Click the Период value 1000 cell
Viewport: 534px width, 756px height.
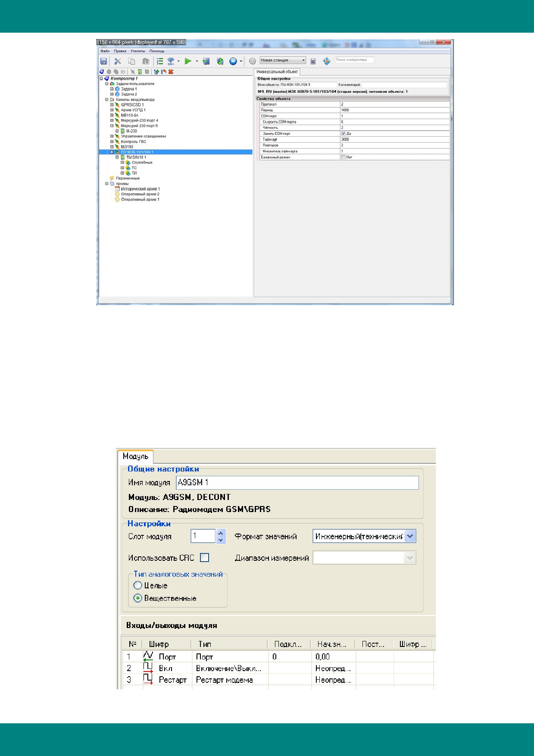394,110
